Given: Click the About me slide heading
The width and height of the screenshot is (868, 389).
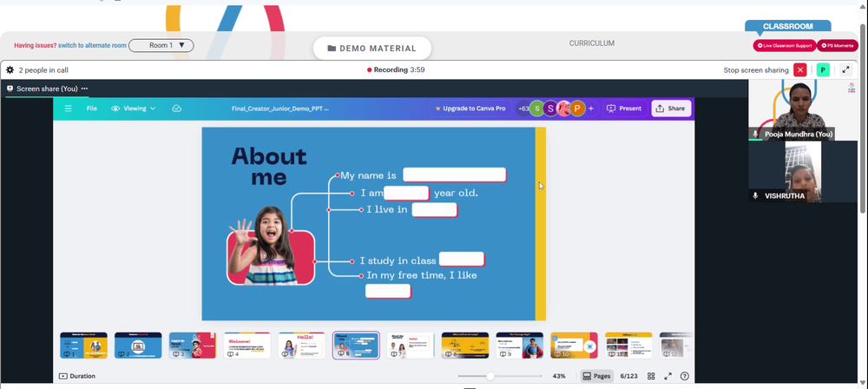Looking at the screenshot, I should click(269, 166).
